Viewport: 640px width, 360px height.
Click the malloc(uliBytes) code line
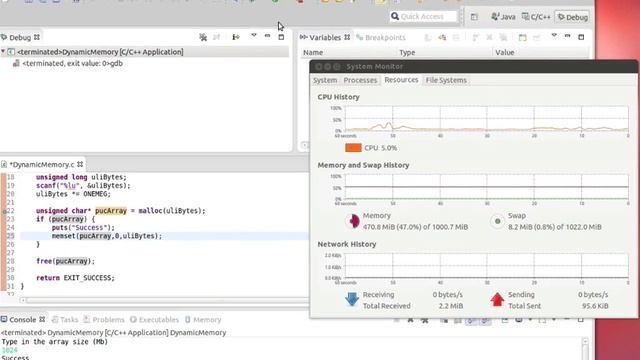pyautogui.click(x=120, y=211)
